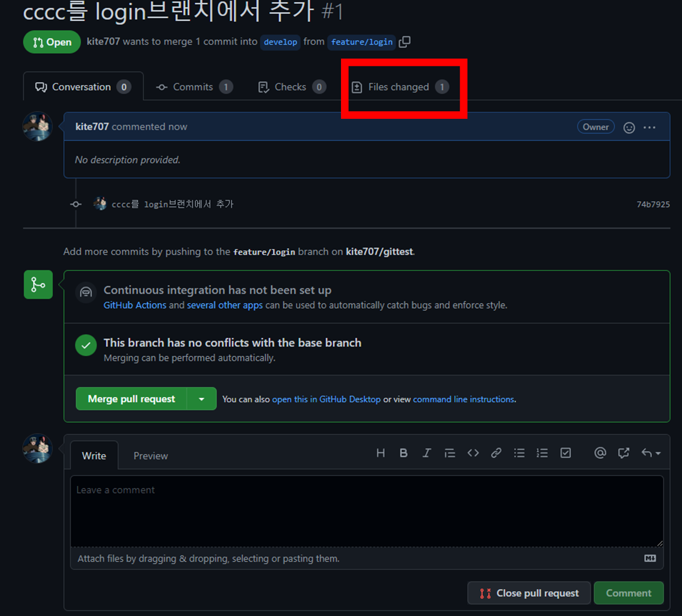Click 'This branch has no conflicts' heading
The height and width of the screenshot is (616, 682).
tap(233, 343)
